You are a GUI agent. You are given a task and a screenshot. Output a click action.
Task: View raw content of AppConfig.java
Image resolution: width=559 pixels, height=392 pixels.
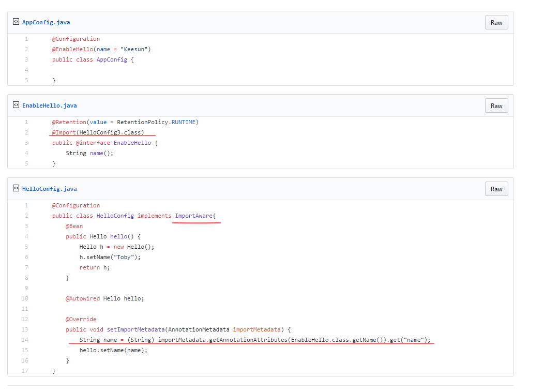pos(496,23)
